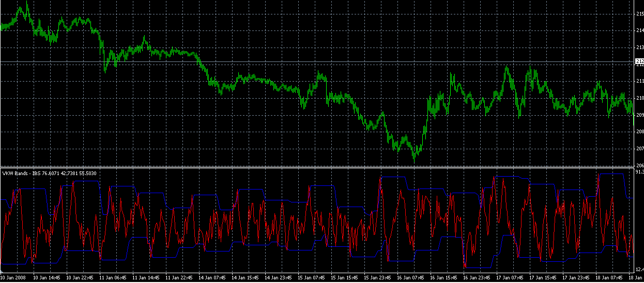Click the 12.4 indicator scale minimum
Screen dimensions: 644x283
640,269
